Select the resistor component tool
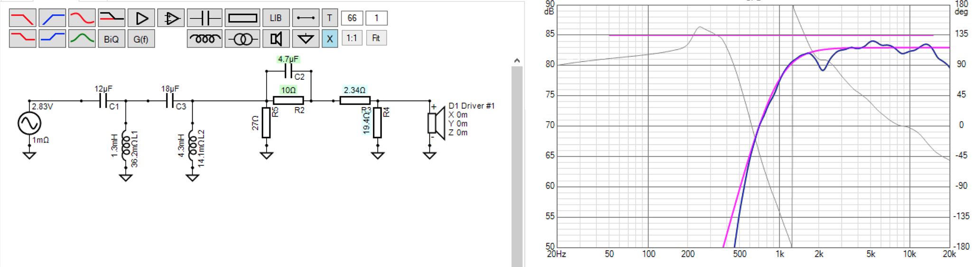The image size is (980, 267). pos(242,18)
